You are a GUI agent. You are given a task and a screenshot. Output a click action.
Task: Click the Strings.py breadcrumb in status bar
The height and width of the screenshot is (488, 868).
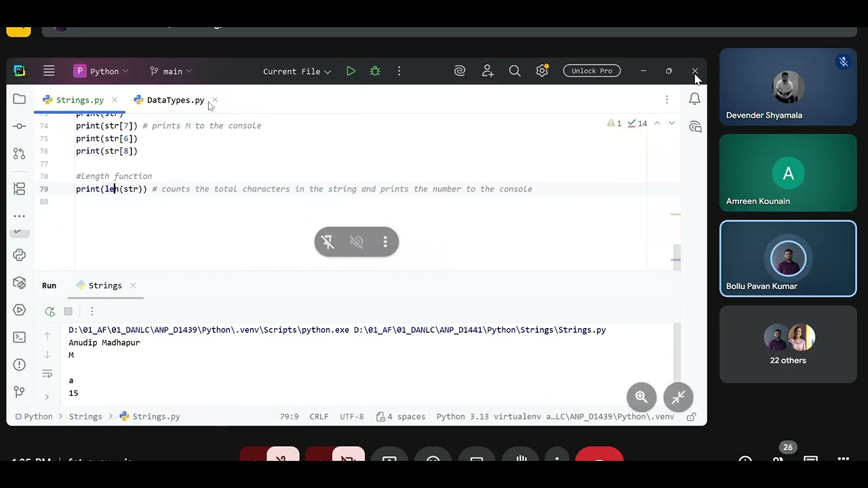click(x=150, y=417)
